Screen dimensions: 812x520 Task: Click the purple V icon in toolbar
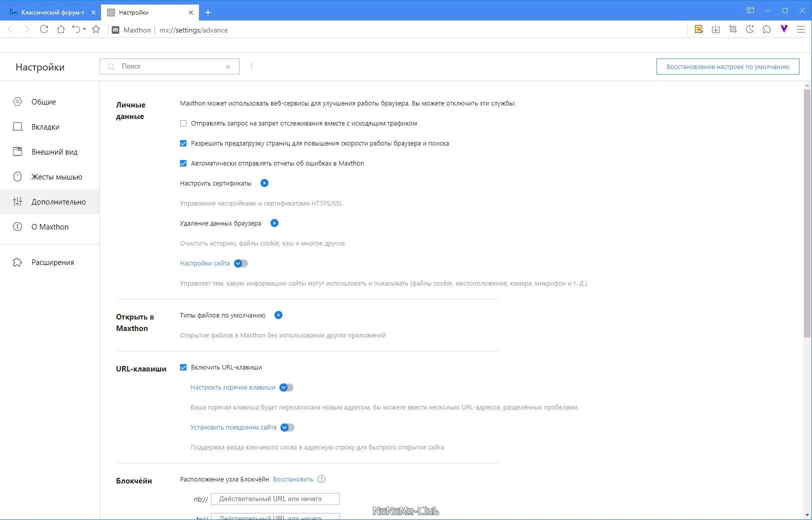(784, 29)
